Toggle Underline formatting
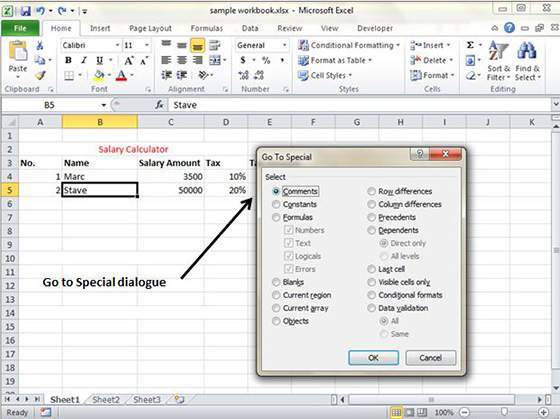The height and width of the screenshot is (419, 560). coord(100,60)
